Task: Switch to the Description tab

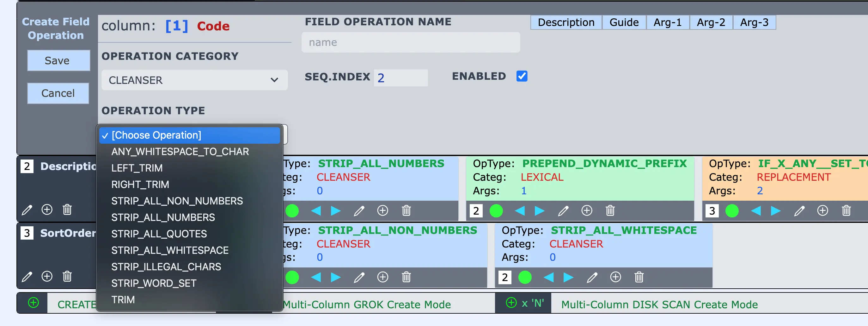Action: [x=566, y=22]
